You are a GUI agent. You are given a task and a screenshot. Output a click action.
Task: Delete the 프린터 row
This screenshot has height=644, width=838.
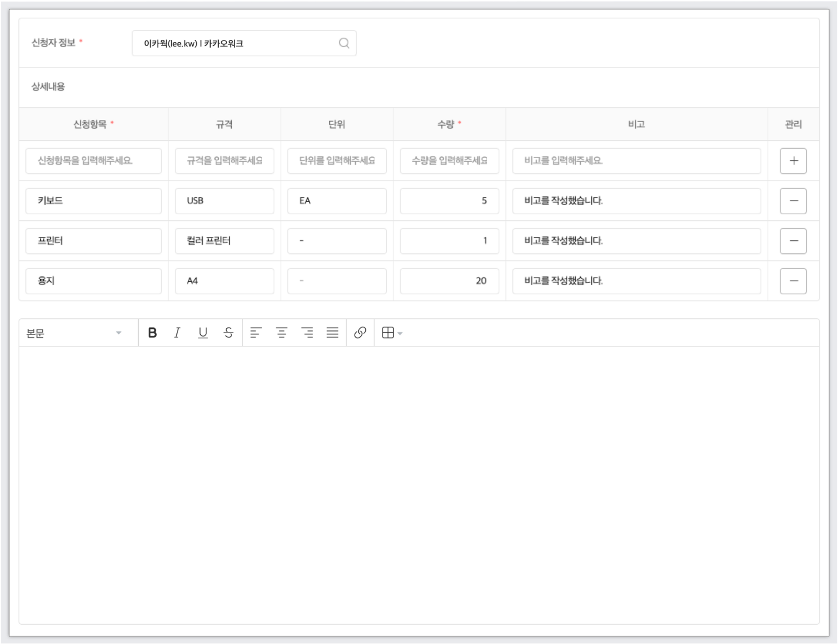coord(793,241)
